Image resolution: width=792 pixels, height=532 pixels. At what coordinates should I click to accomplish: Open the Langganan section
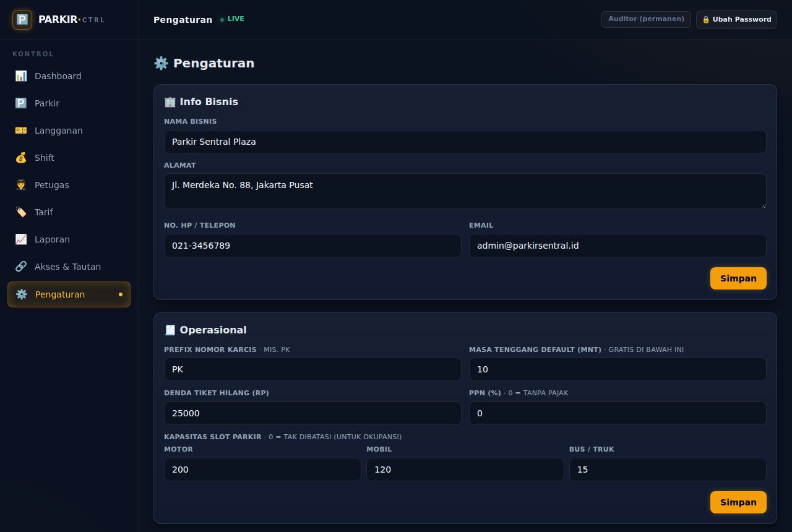tap(69, 131)
